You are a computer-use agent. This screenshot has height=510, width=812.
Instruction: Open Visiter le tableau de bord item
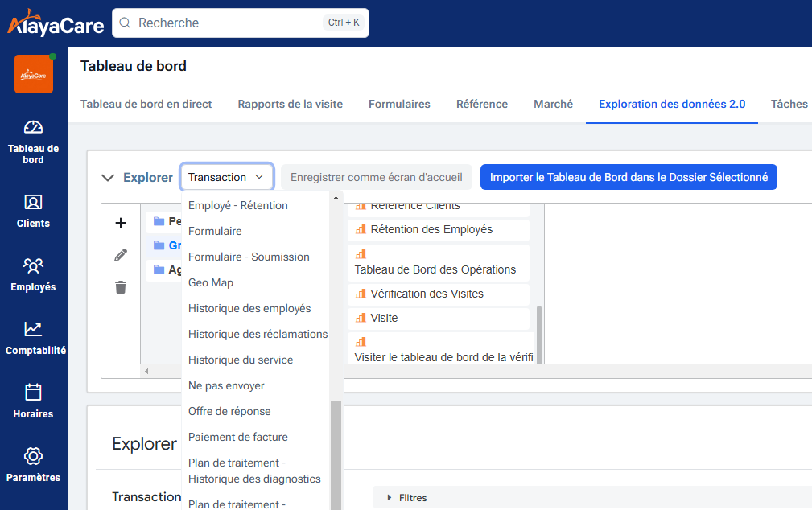[x=441, y=349]
